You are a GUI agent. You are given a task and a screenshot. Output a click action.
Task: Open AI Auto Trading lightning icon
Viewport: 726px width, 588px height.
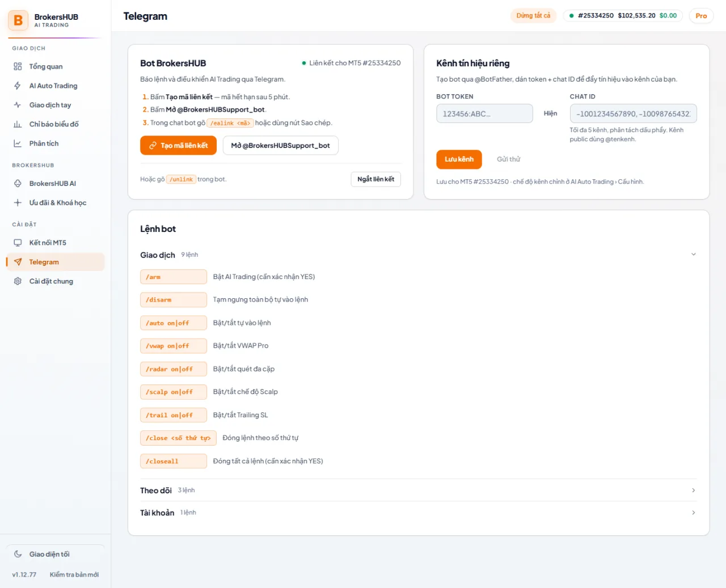coord(18,86)
